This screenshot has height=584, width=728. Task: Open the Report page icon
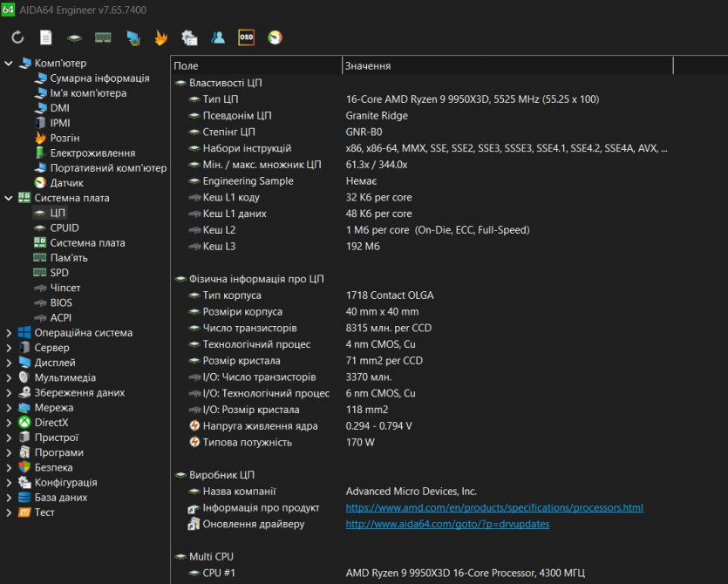coord(46,37)
